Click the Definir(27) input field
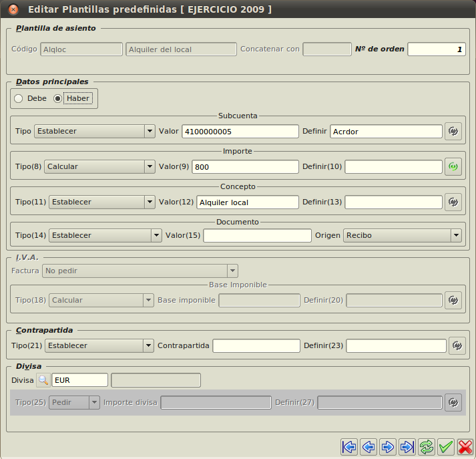The height and width of the screenshot is (459, 476). pos(380,402)
